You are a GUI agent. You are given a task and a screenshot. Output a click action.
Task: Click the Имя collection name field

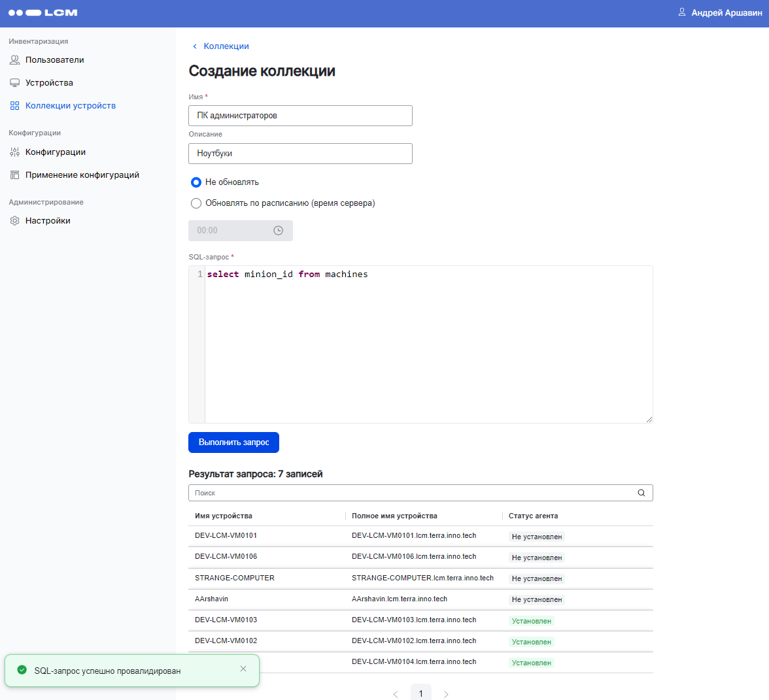point(300,116)
